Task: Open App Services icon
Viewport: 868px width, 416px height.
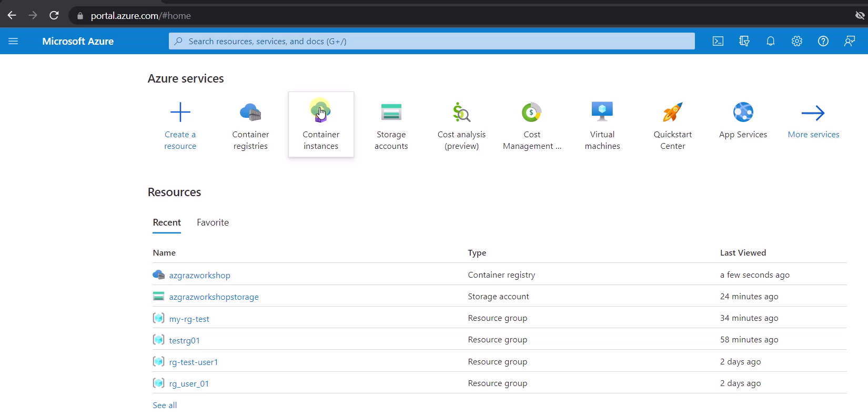Action: point(743,112)
